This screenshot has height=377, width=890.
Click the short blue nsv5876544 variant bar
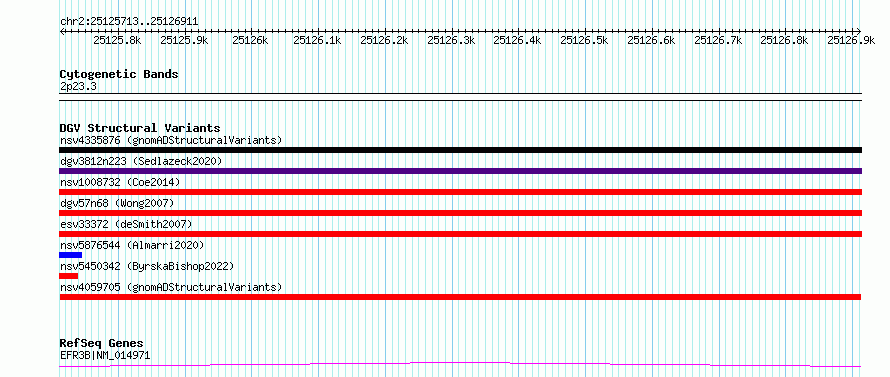click(x=70, y=255)
